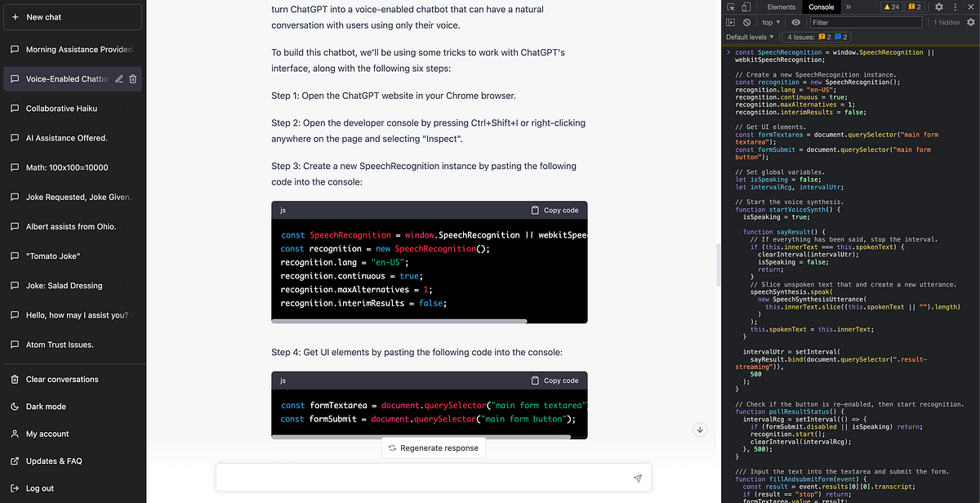980x503 pixels.
Task: Open Joke: Salad Dressing conversation
Action: 73,286
